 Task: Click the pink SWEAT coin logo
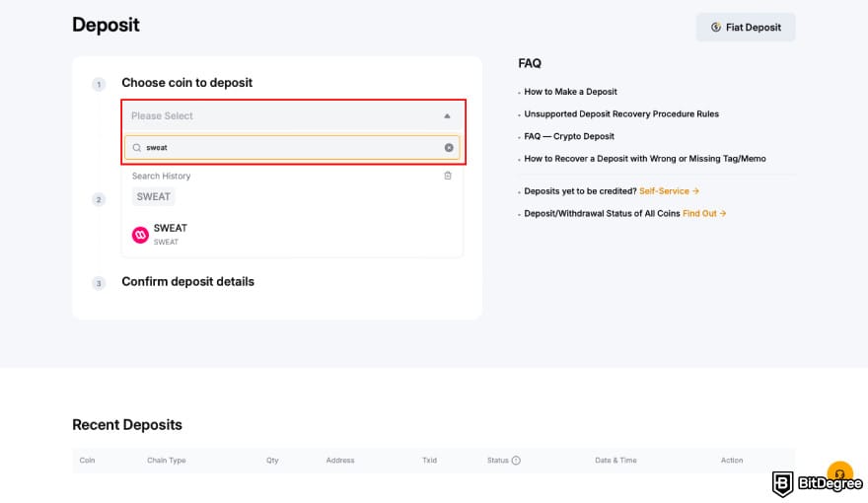click(x=140, y=235)
